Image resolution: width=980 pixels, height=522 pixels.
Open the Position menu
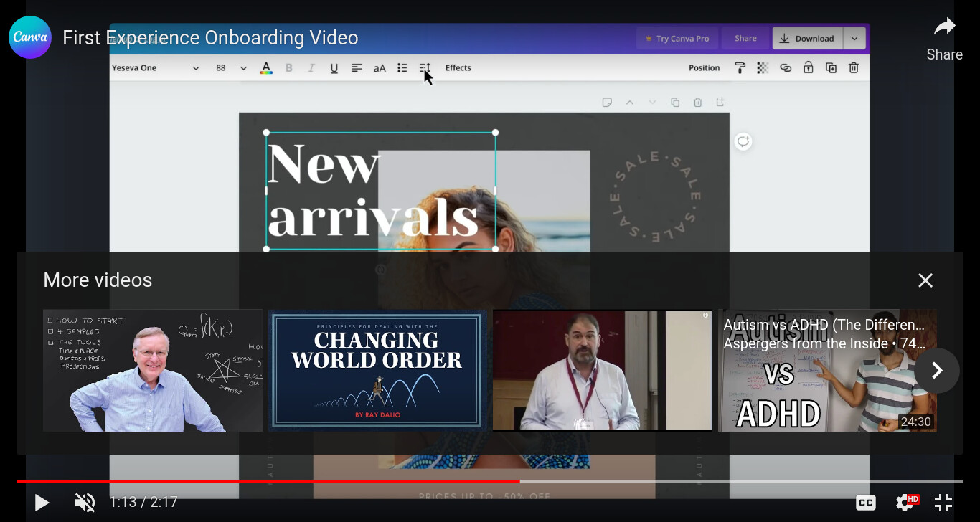coord(705,68)
